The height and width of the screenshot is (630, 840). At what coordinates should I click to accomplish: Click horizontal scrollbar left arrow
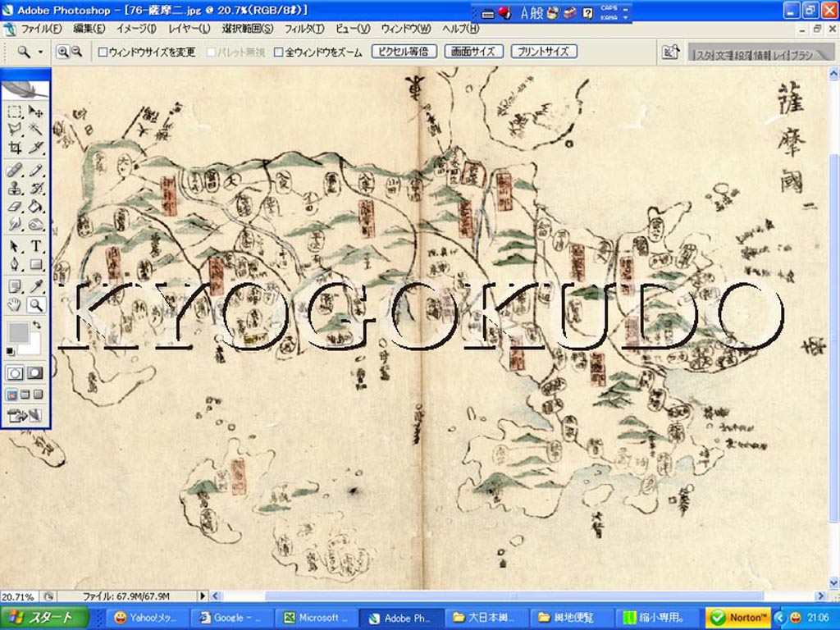(216, 596)
